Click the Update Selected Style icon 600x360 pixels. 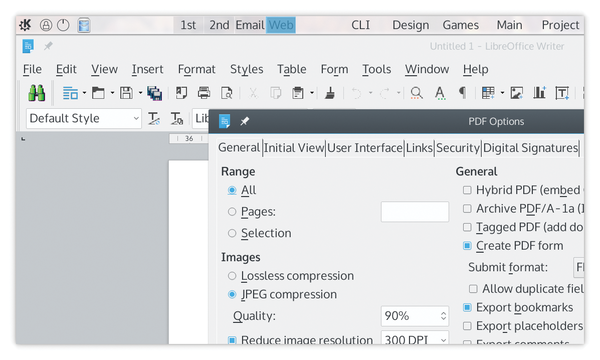154,119
